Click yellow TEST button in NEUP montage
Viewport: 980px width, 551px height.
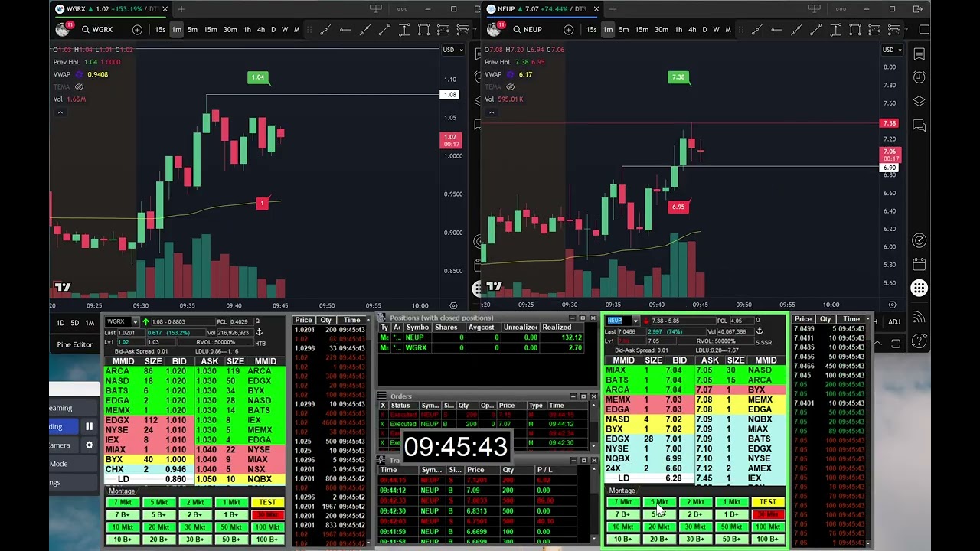(767, 502)
